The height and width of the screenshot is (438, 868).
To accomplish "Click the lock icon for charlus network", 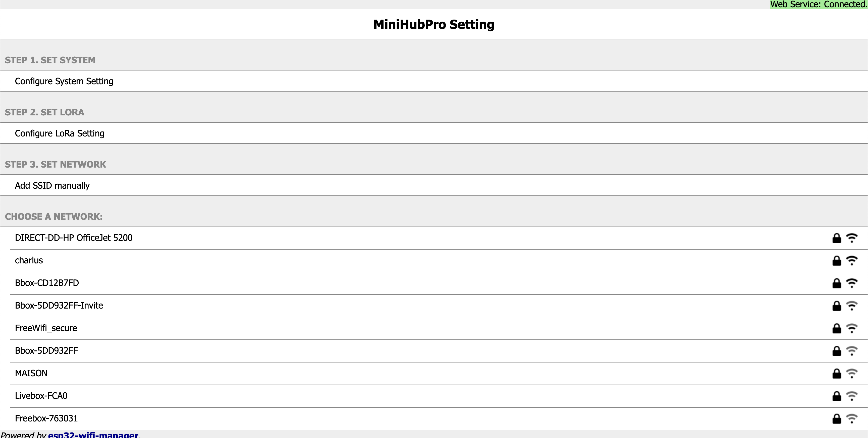I will pos(836,261).
